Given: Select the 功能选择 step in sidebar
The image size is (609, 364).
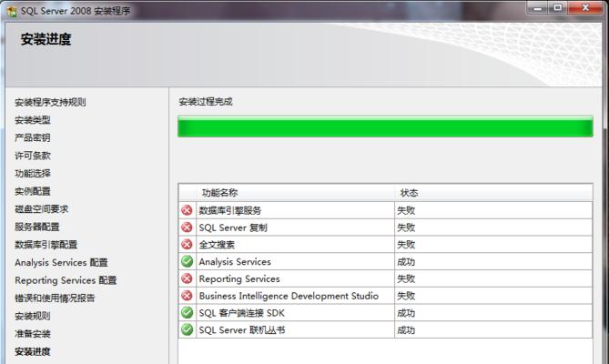Looking at the screenshot, I should point(33,174).
